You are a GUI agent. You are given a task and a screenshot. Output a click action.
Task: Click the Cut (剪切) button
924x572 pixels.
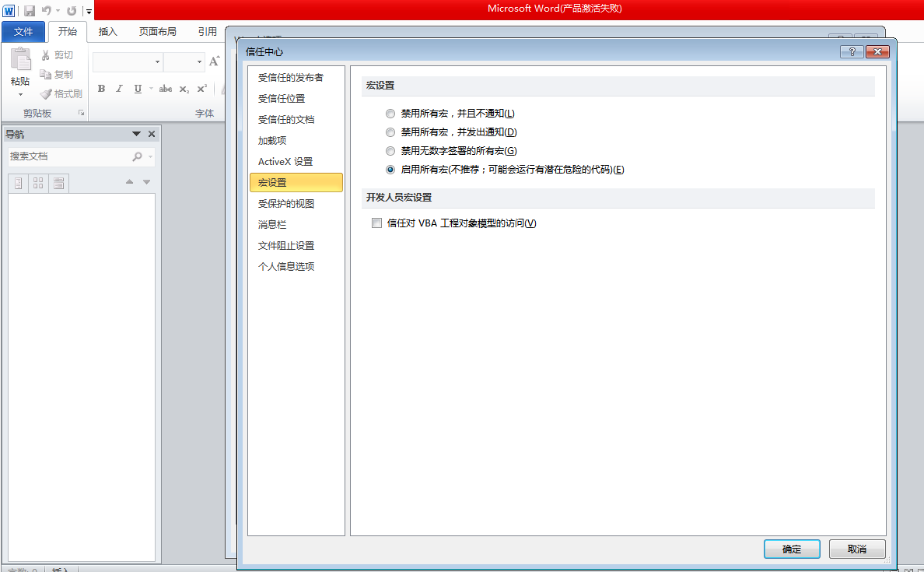57,54
